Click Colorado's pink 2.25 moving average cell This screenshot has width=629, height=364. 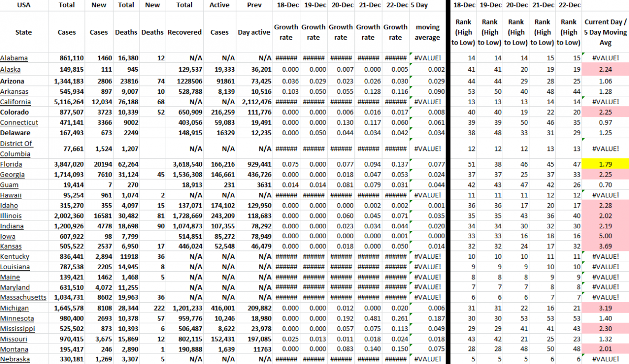[x=605, y=112]
